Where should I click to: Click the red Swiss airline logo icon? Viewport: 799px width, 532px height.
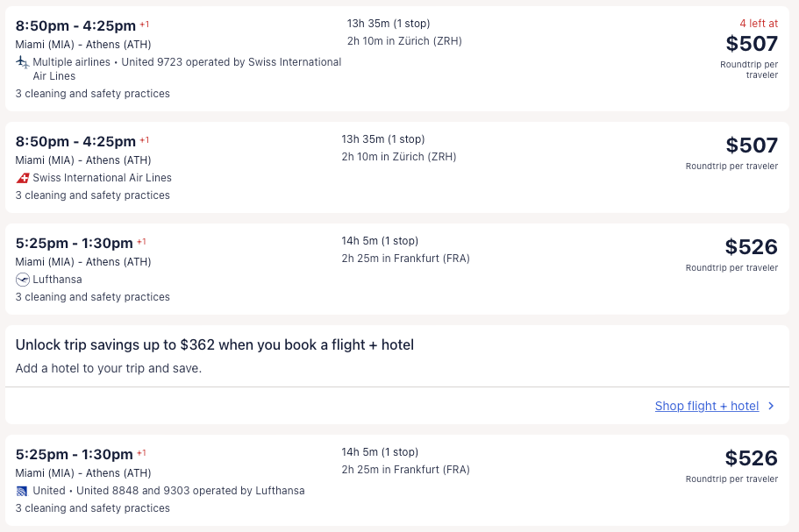click(23, 178)
